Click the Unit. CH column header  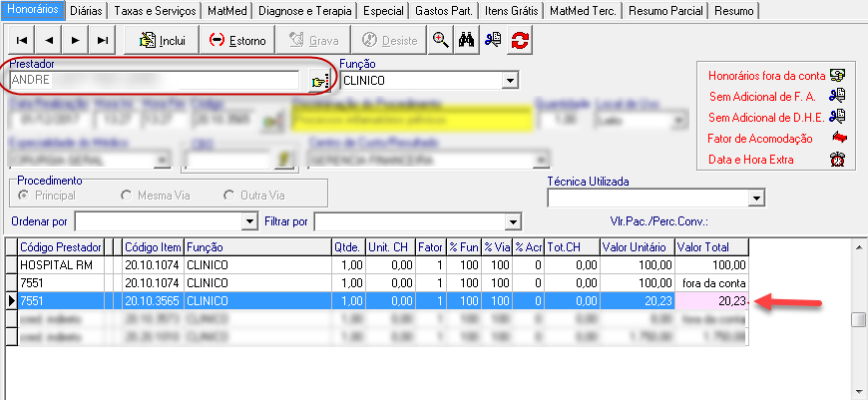coord(390,247)
